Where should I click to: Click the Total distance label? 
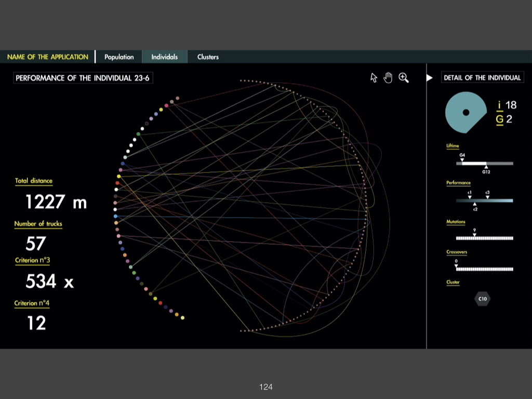(34, 181)
